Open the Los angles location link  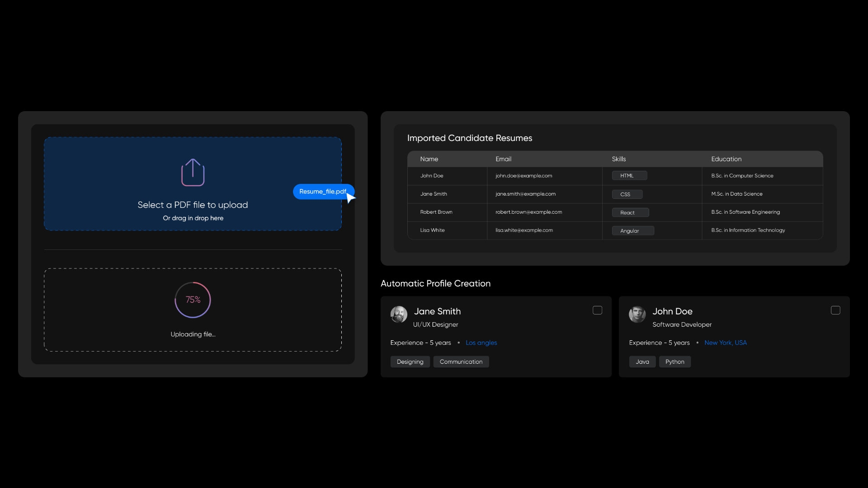pyautogui.click(x=481, y=343)
